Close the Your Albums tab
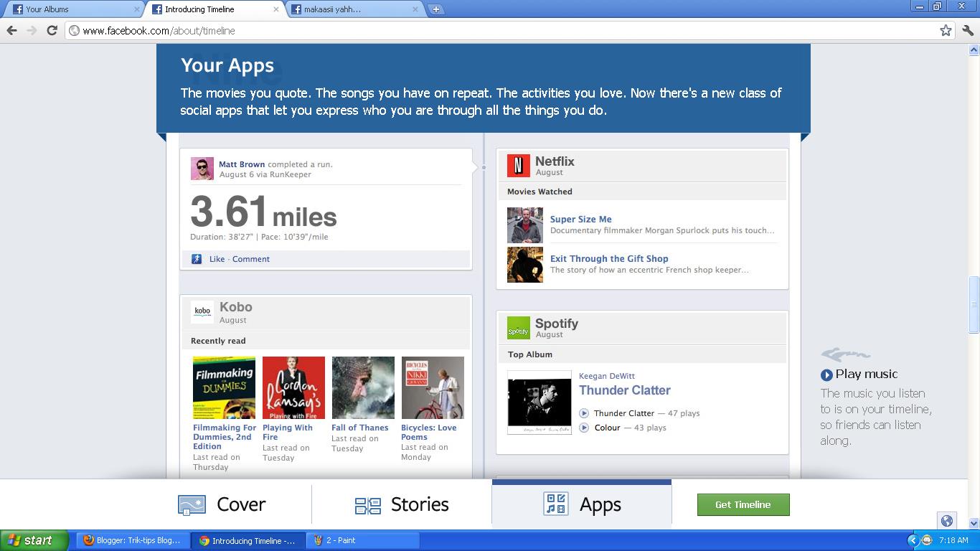 point(136,9)
